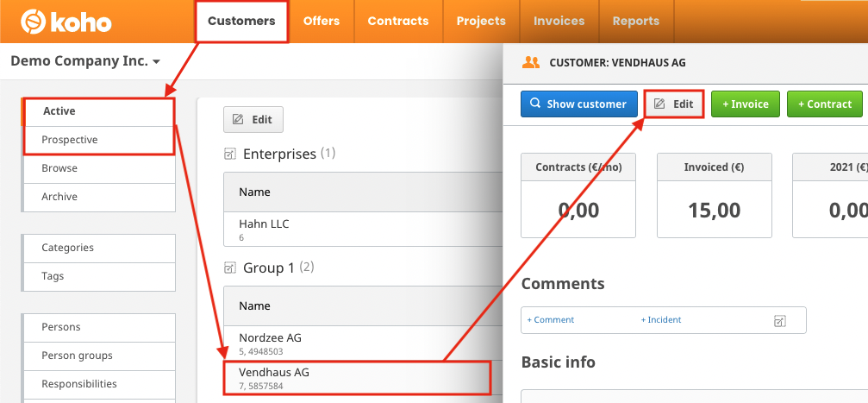Open the Demo Company Inc. dropdown
The width and height of the screenshot is (868, 403).
pos(85,61)
